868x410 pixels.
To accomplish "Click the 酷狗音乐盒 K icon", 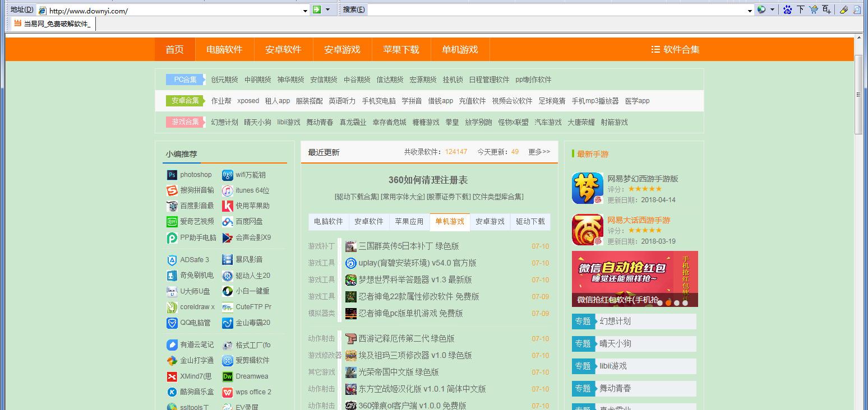I will tap(172, 392).
